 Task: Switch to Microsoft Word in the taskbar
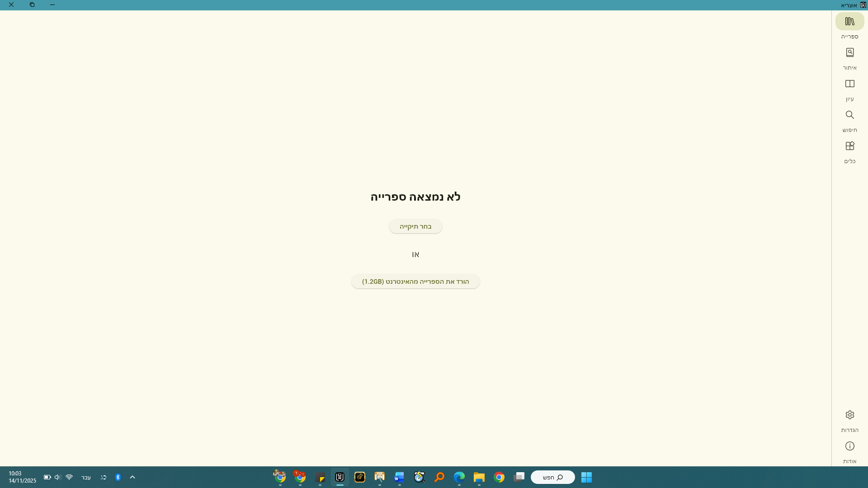399,477
